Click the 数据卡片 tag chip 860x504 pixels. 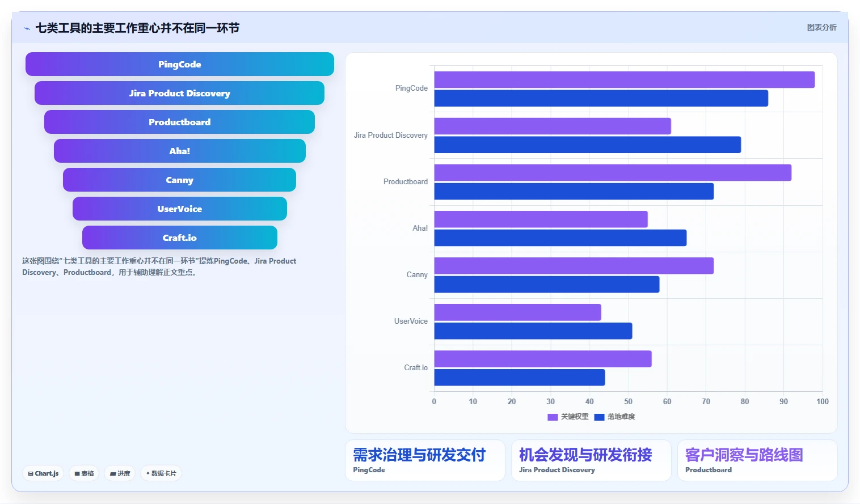point(161,473)
